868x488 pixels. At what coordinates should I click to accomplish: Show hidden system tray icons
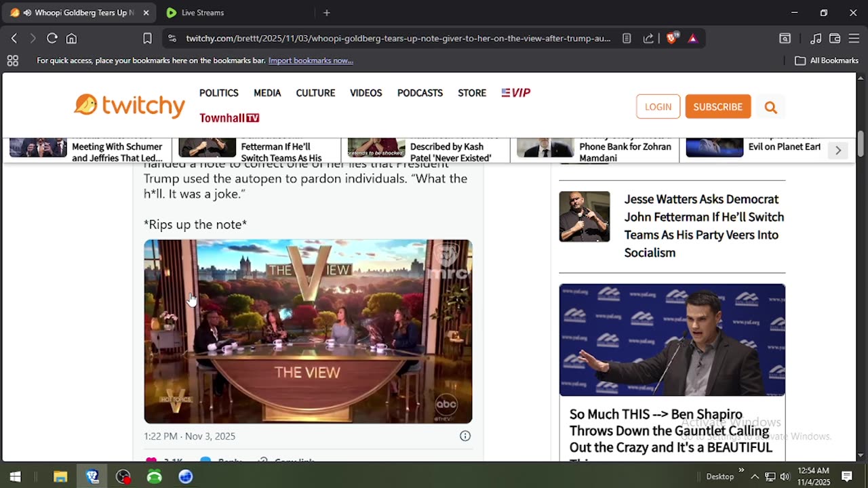754,476
